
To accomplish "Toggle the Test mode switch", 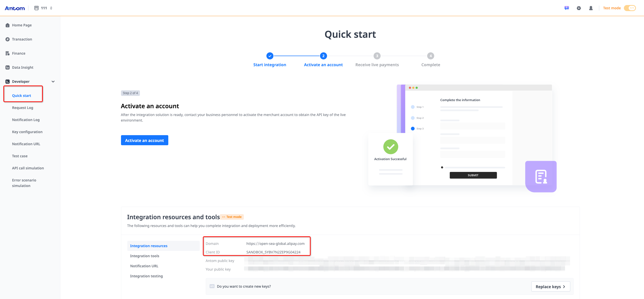I will (x=630, y=8).
